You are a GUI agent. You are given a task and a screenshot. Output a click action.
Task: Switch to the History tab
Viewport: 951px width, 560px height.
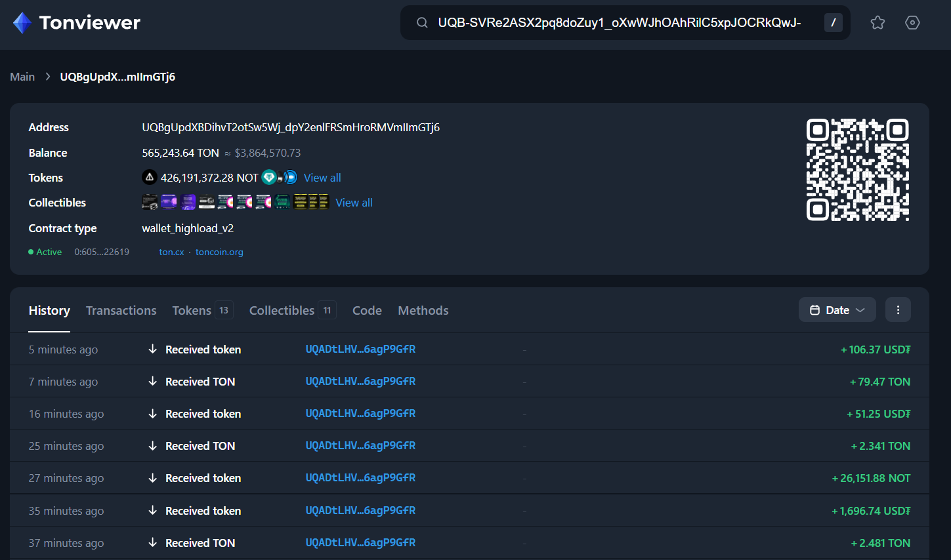(x=49, y=310)
